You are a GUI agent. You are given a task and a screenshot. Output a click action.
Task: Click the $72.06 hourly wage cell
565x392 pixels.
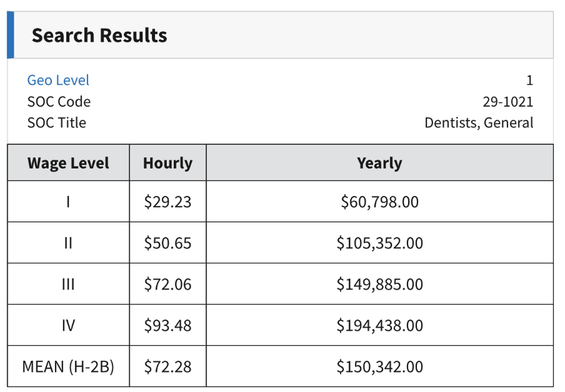[167, 284]
